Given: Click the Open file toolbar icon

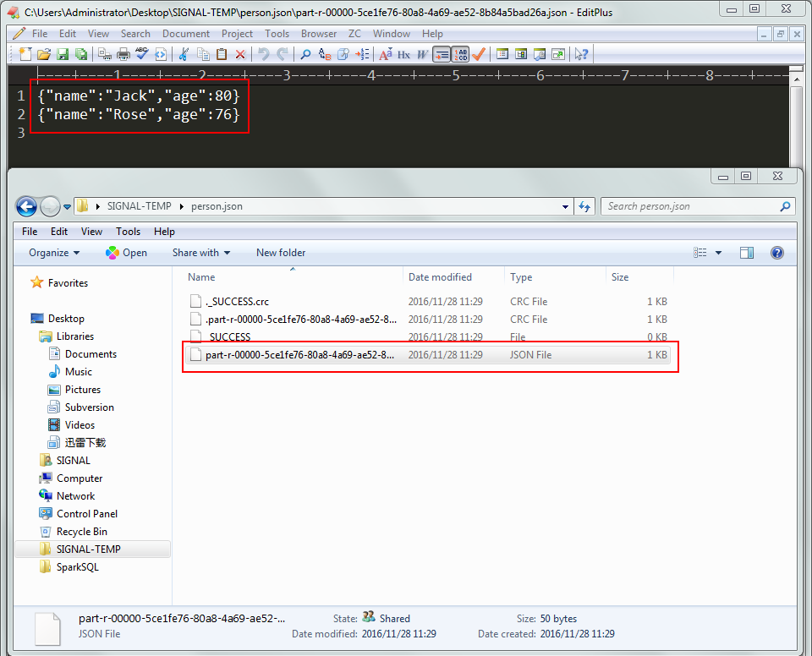Looking at the screenshot, I should pyautogui.click(x=44, y=54).
